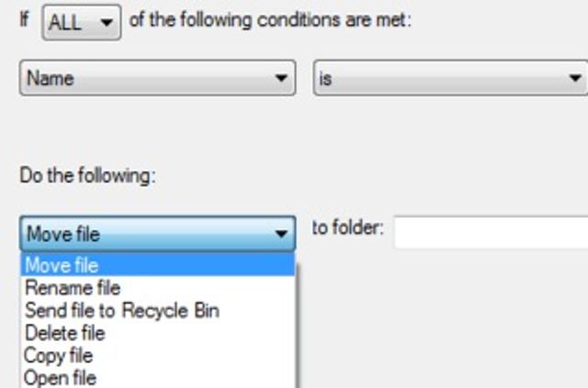Click the arrow on the 'is' dropdown

pyautogui.click(x=575, y=79)
